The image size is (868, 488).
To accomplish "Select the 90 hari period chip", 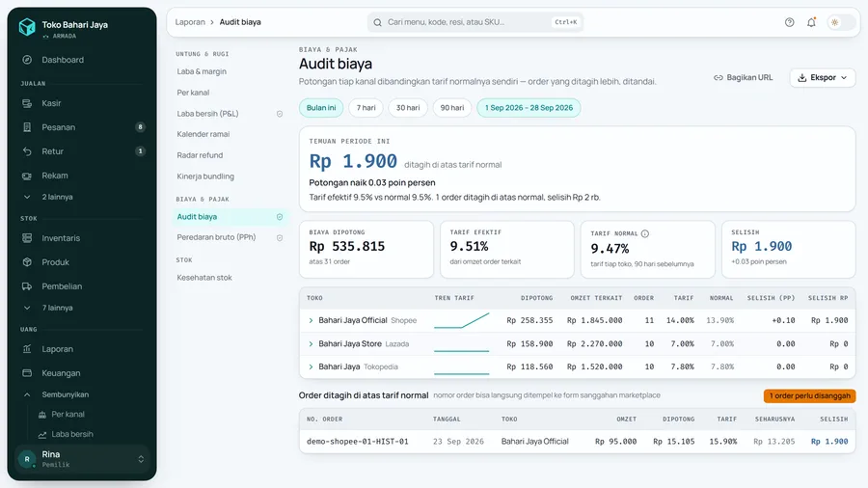I will point(452,108).
